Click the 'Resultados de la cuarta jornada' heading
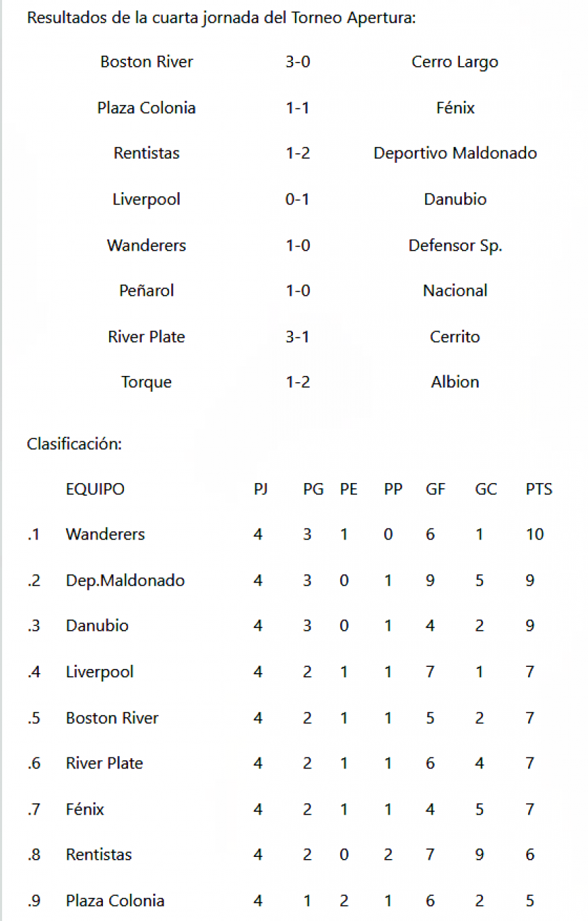Viewport: 588px width, 921px height. click(221, 17)
